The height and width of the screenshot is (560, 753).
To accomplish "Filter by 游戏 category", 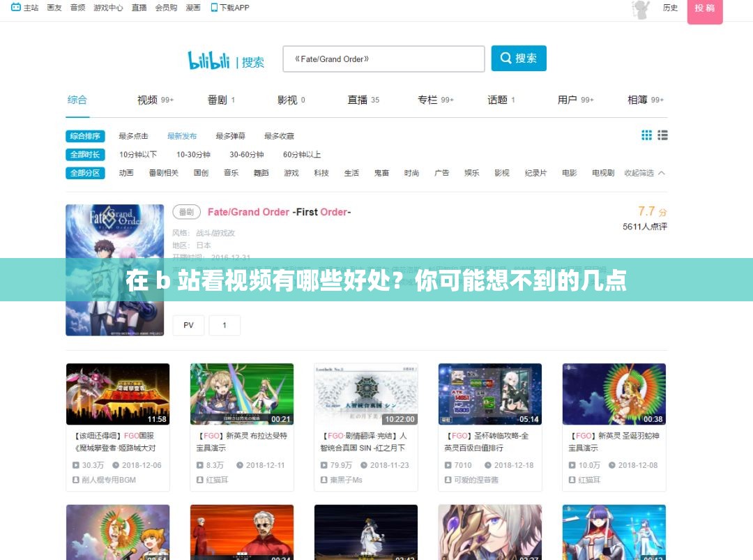I will [291, 173].
